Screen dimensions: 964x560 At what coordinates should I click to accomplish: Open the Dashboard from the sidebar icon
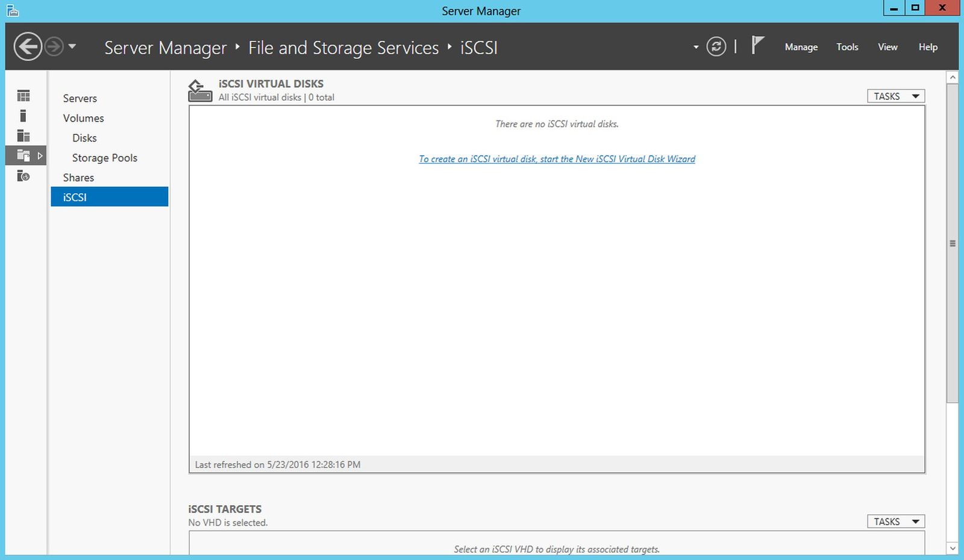tap(23, 96)
